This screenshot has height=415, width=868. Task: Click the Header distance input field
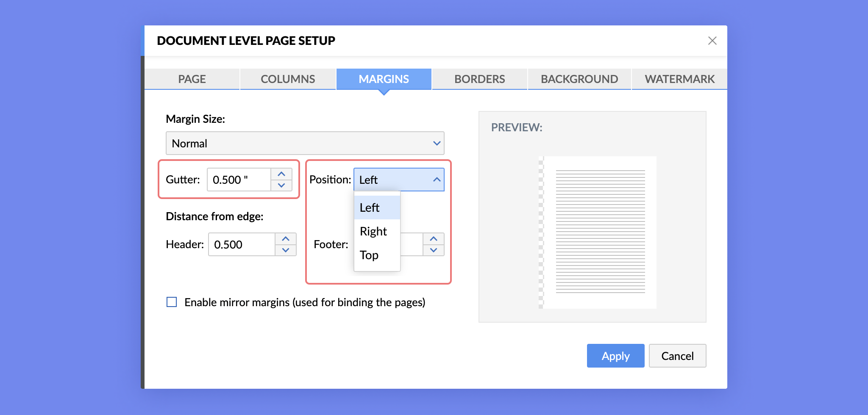[x=242, y=244]
